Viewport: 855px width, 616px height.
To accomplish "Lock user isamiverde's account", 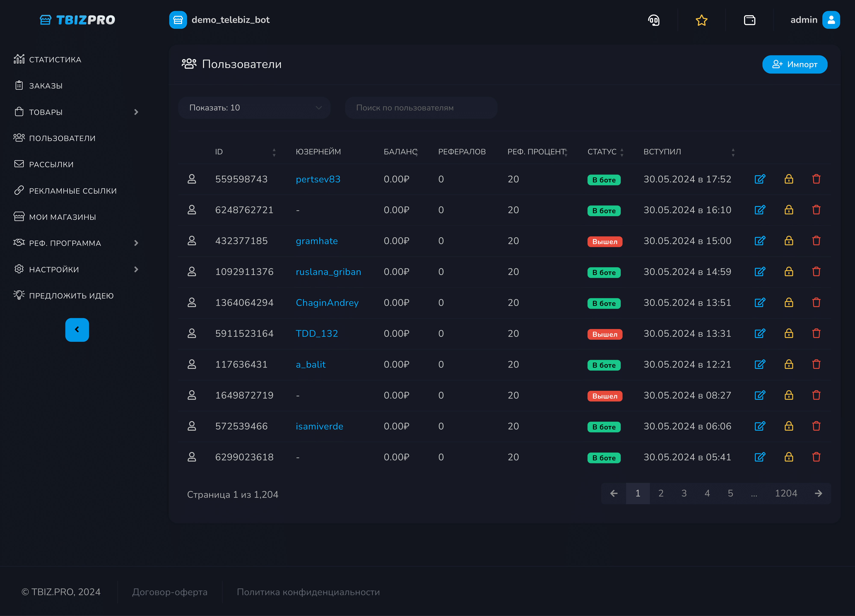I will click(789, 426).
